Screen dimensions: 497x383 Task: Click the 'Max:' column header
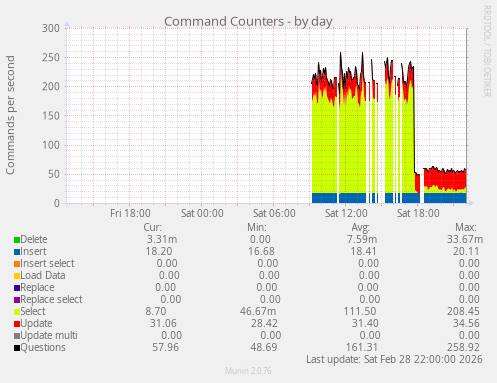(x=466, y=227)
